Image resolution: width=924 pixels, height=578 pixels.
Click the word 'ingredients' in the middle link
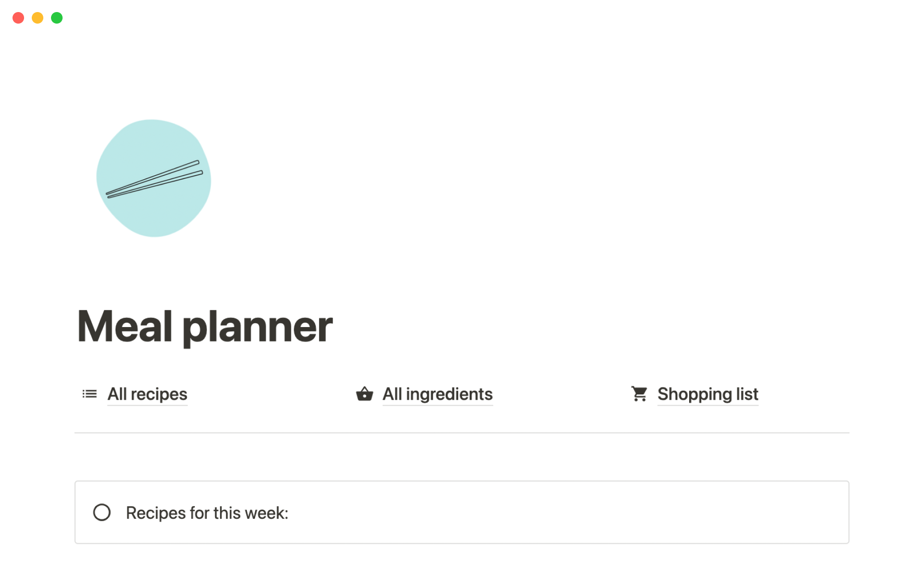coord(449,394)
